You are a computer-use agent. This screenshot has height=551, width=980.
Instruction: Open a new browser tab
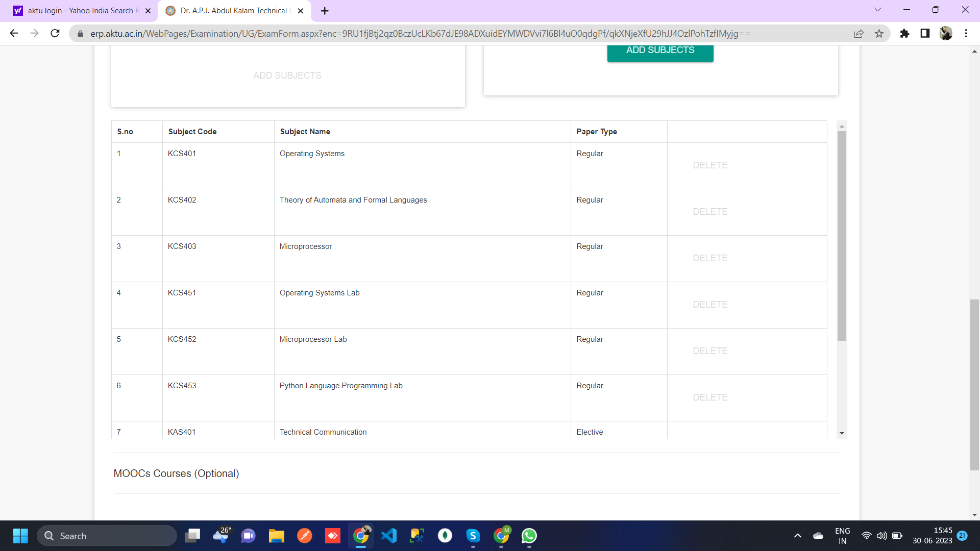click(x=325, y=11)
